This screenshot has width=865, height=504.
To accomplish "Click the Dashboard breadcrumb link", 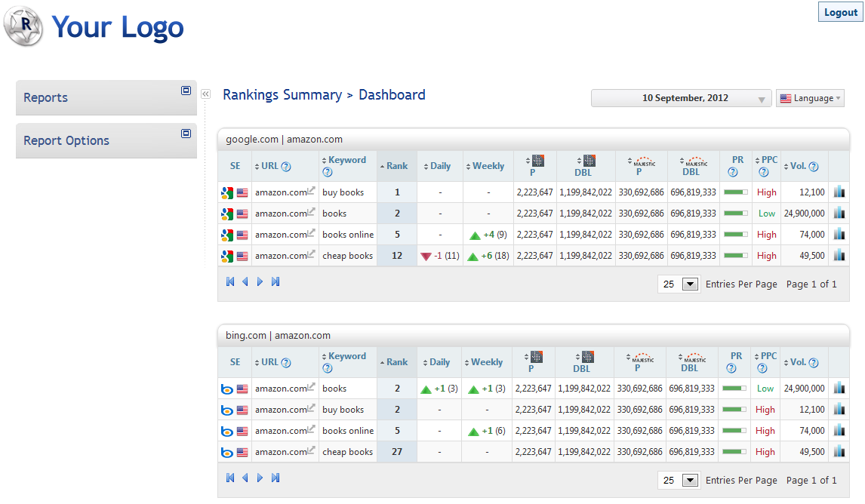I will (392, 95).
